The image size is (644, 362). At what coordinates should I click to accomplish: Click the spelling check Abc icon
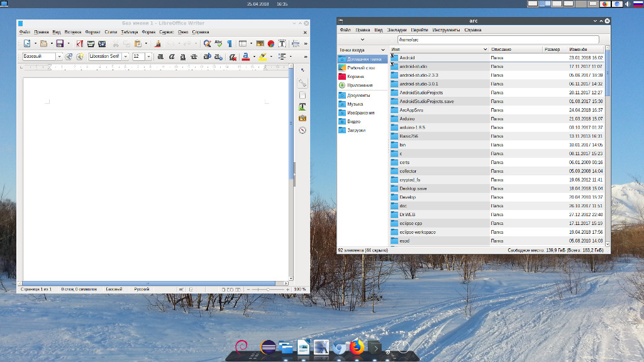[x=218, y=43]
